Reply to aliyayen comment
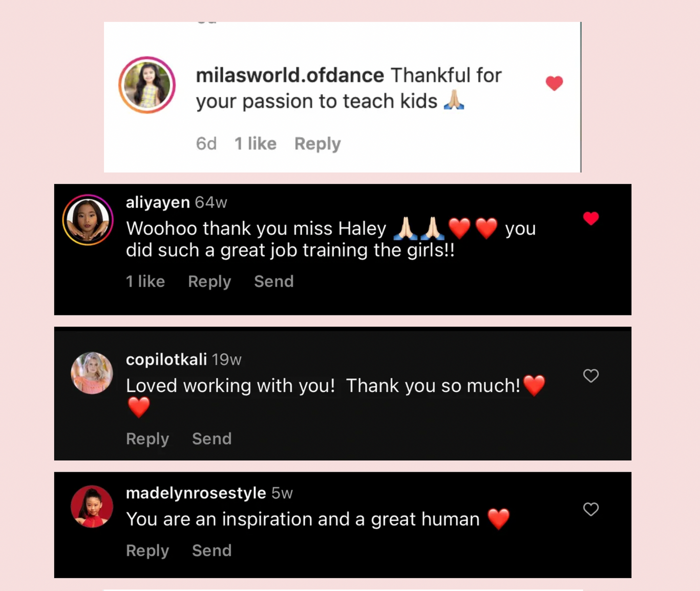 (209, 282)
